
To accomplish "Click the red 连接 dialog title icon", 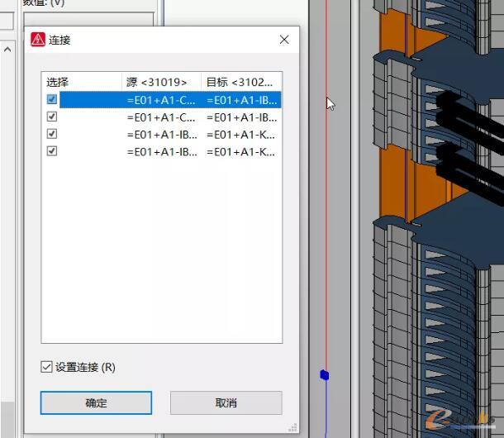I will 38,40.
